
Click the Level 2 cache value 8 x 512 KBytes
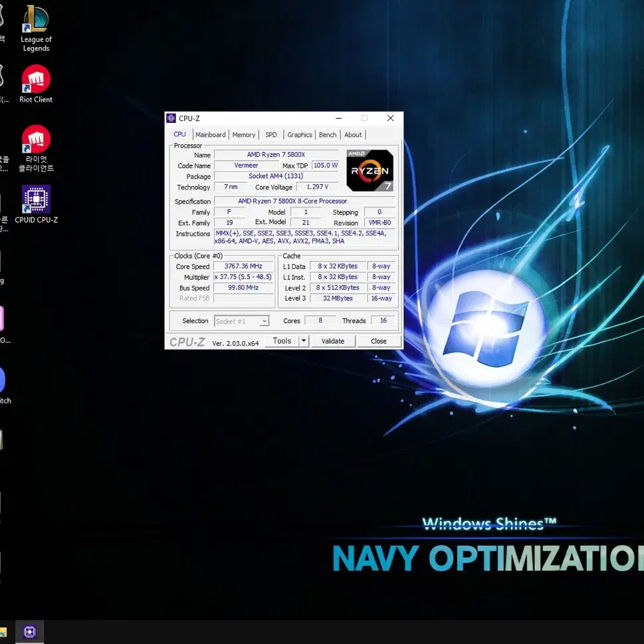click(x=338, y=288)
